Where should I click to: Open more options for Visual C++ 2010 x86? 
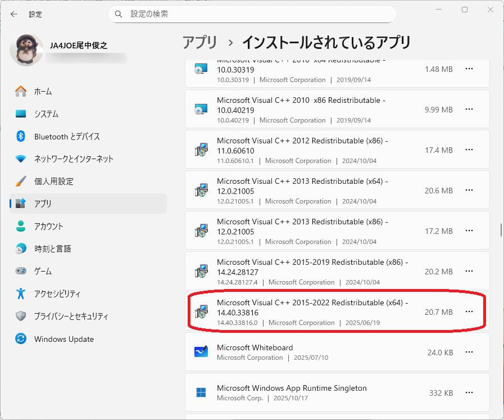pos(469,109)
